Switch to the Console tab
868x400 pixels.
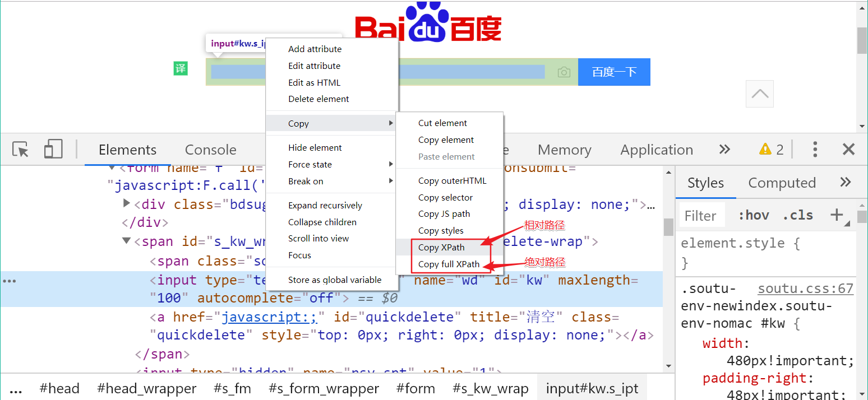tap(211, 150)
